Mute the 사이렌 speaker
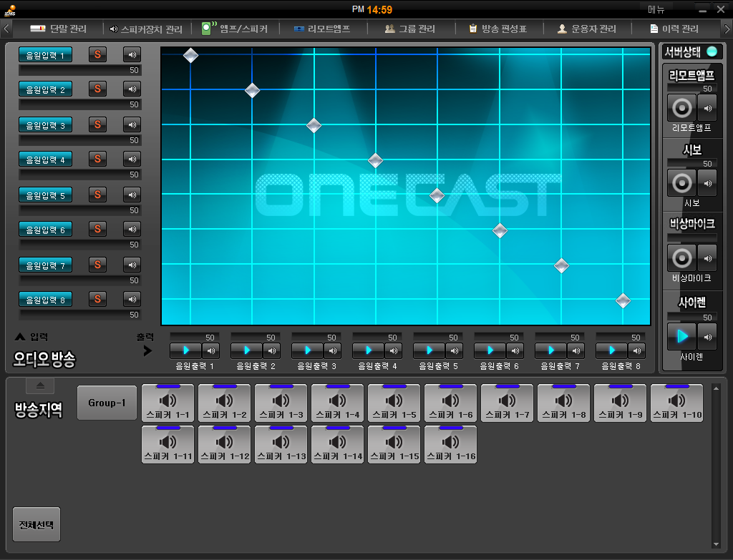The height and width of the screenshot is (560, 733). [x=708, y=336]
